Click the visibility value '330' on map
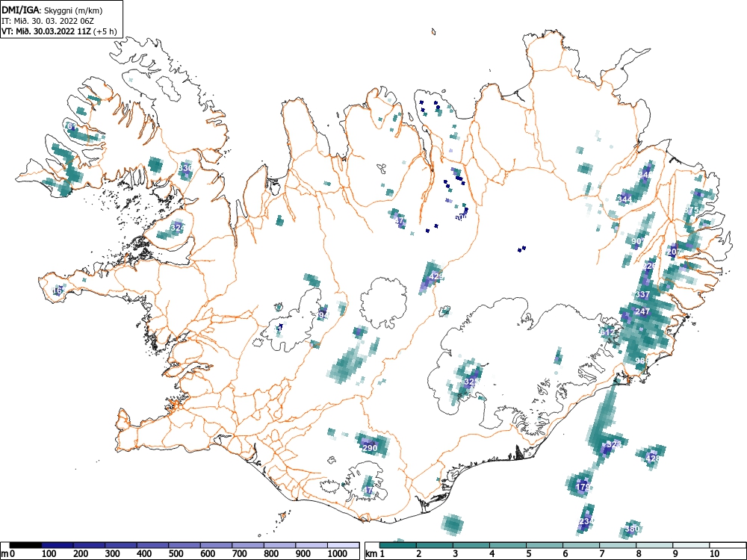 point(185,168)
